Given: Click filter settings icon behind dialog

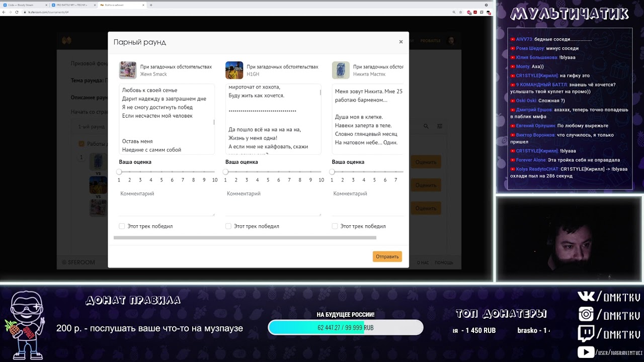Looking at the screenshot, I should click(439, 126).
